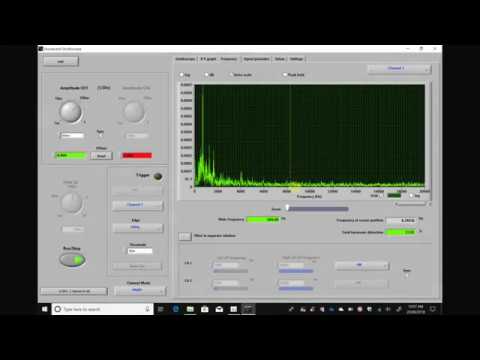Click the Frequency at cursor position value

(x=401, y=220)
